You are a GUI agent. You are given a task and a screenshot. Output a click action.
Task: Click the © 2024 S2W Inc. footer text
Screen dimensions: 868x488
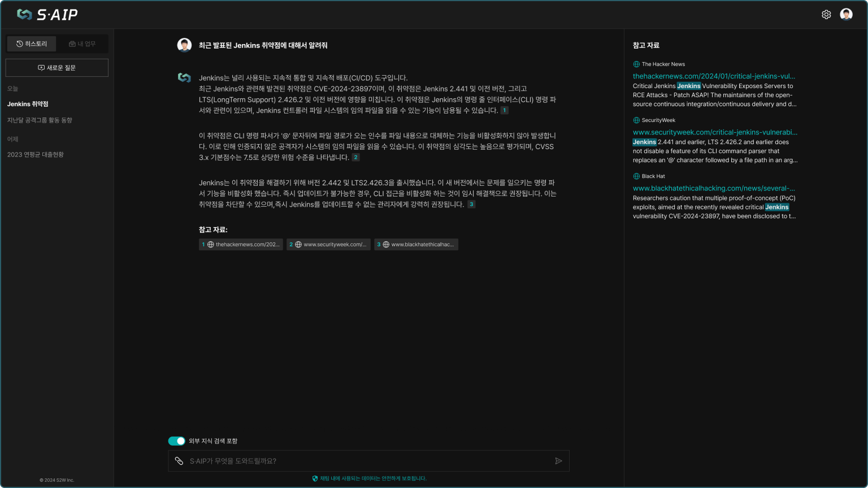57,480
